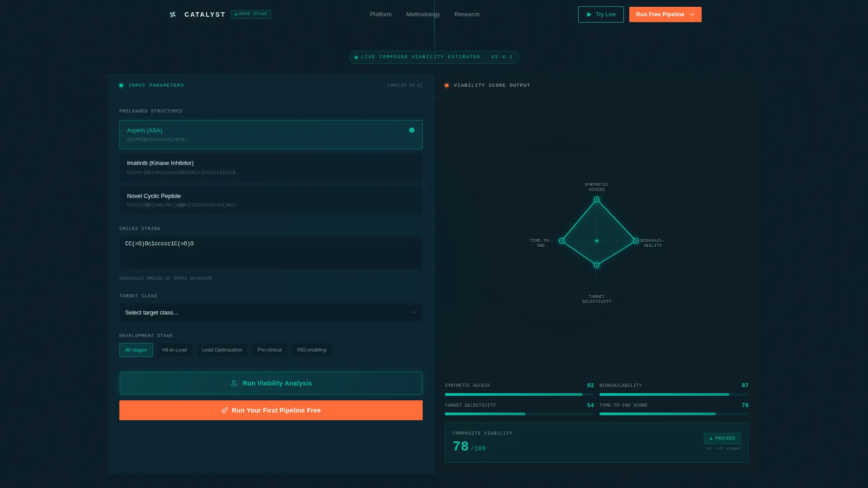Image resolution: width=868 pixels, height=488 pixels.
Task: Toggle the All stages filter
Action: [136, 350]
